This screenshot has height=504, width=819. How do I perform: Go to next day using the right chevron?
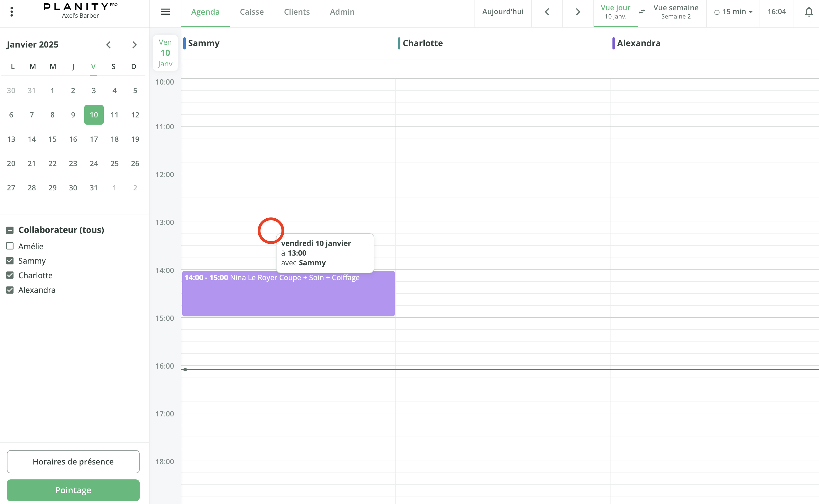577,11
